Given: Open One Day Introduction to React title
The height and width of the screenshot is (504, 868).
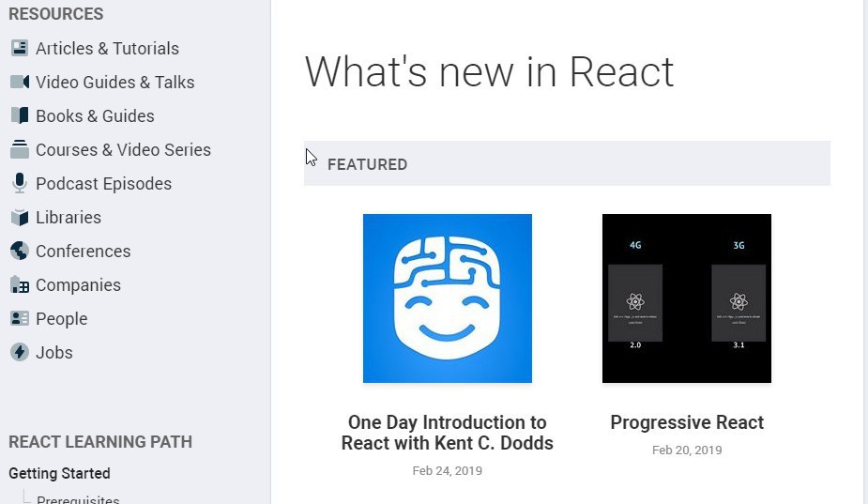Looking at the screenshot, I should 448,433.
